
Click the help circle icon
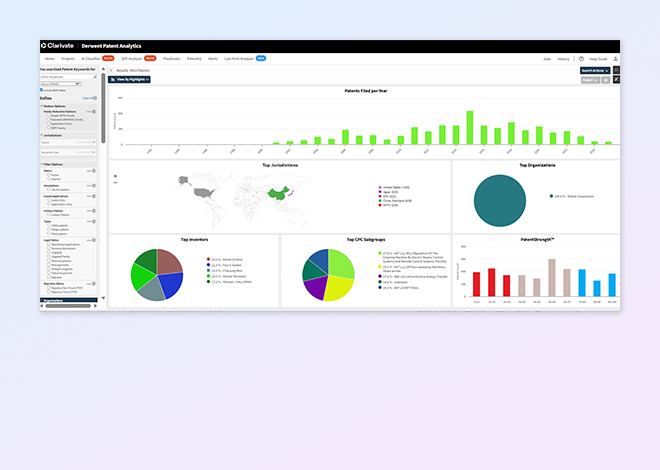[x=581, y=59]
